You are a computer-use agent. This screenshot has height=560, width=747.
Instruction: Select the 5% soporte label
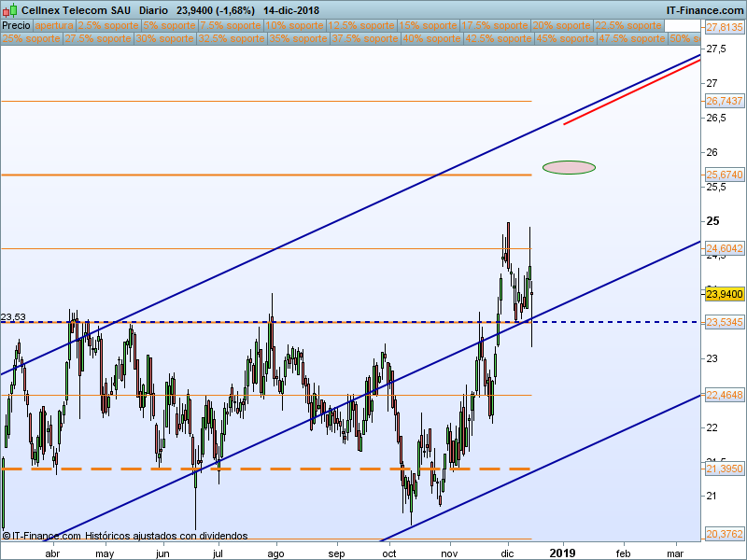click(170, 25)
